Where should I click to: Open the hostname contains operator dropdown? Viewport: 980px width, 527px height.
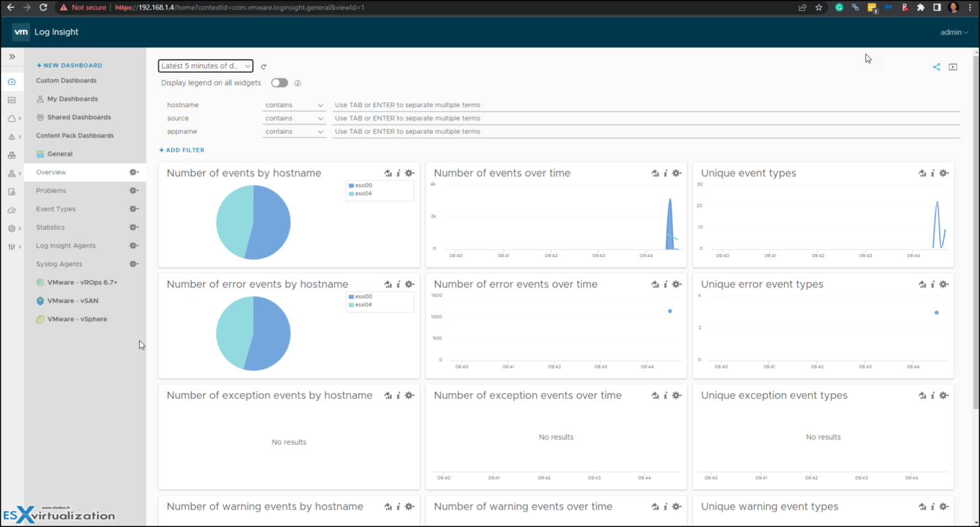point(293,105)
